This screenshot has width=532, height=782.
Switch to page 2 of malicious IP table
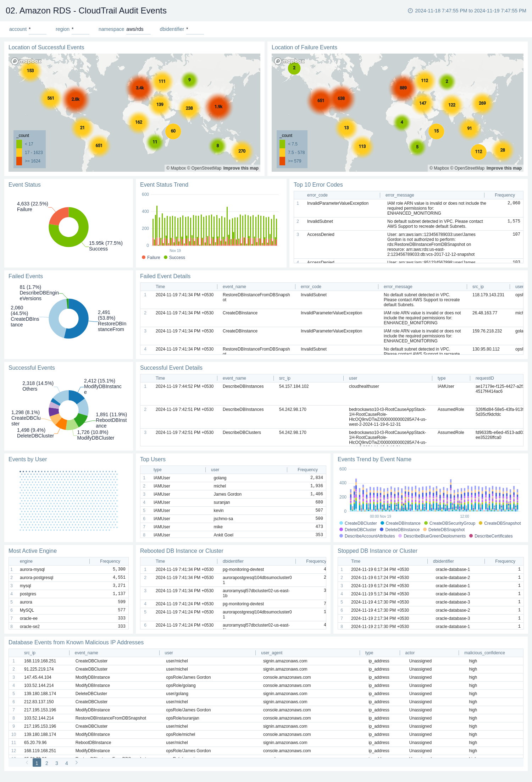click(x=46, y=763)
